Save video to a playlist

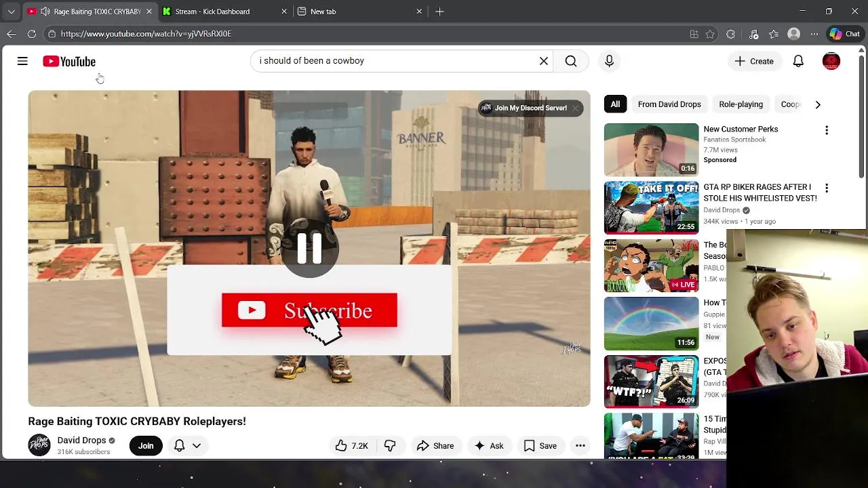click(540, 445)
